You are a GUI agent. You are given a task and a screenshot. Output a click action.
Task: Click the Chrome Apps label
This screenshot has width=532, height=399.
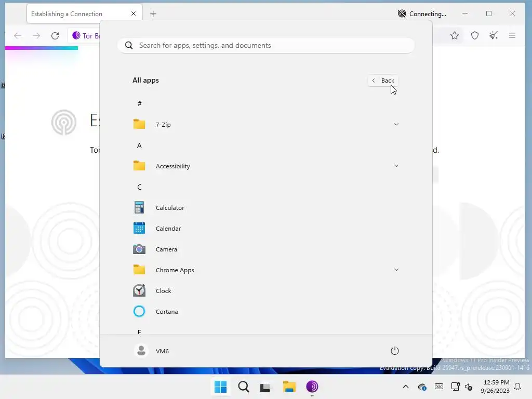click(175, 270)
